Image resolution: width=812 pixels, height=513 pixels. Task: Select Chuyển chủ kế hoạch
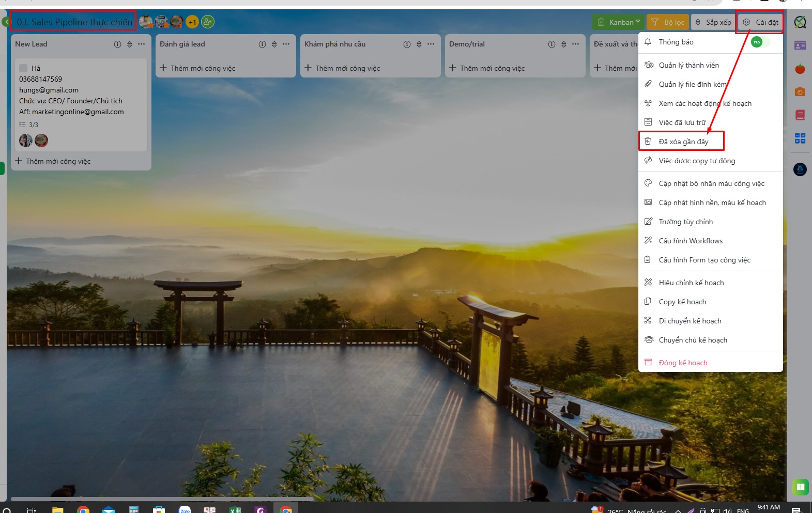click(x=711, y=340)
